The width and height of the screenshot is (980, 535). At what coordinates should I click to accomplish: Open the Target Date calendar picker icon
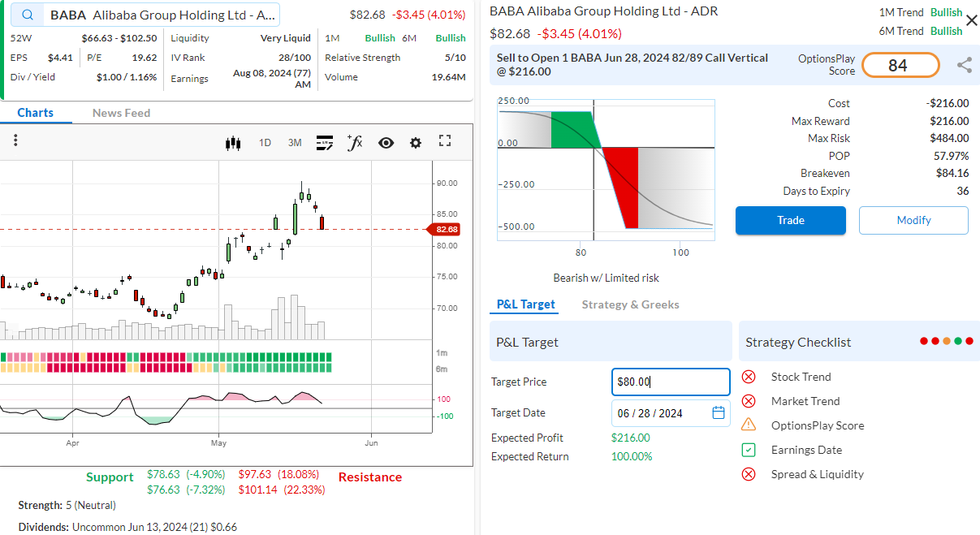[719, 412]
